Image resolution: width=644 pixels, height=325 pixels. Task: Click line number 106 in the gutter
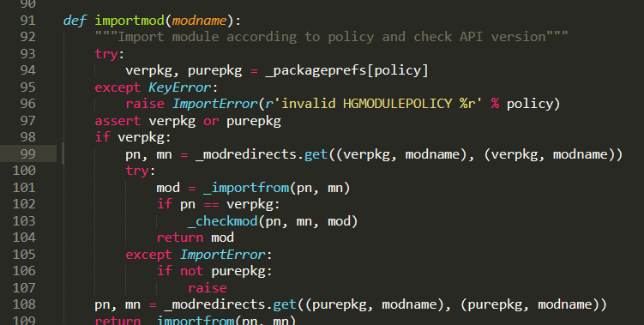pyautogui.click(x=24, y=271)
